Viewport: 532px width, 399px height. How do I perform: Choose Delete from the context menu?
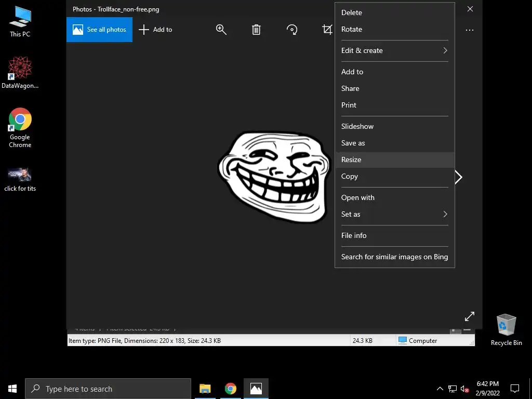[x=395, y=12]
